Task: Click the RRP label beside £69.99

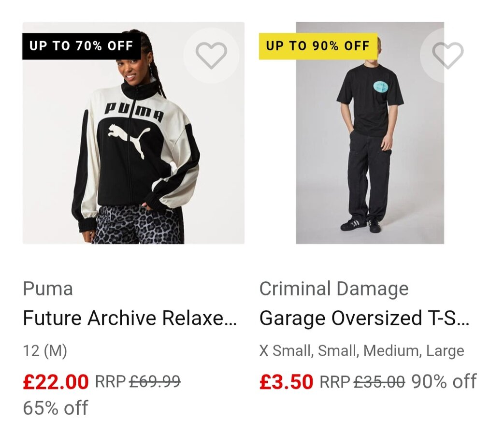Action: click(111, 382)
